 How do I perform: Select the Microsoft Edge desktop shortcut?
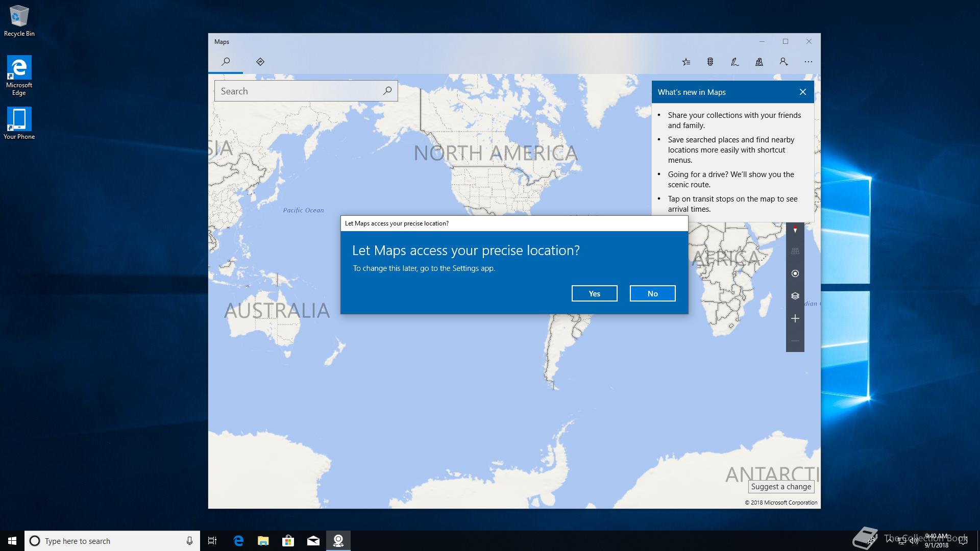19,76
